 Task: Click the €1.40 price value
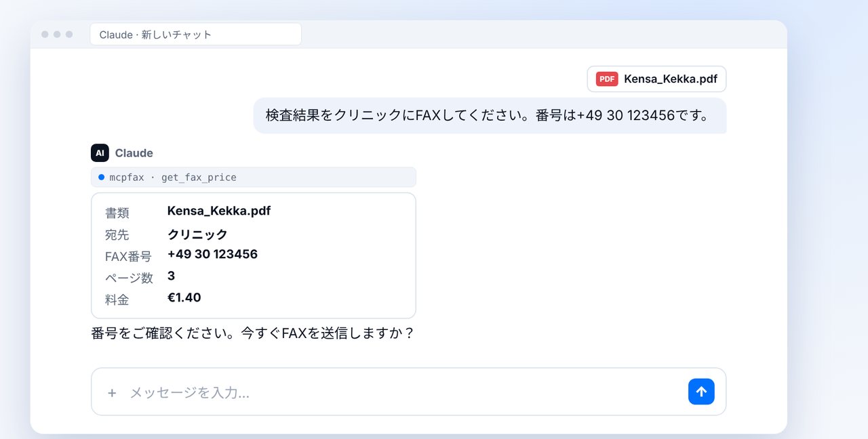click(x=184, y=297)
